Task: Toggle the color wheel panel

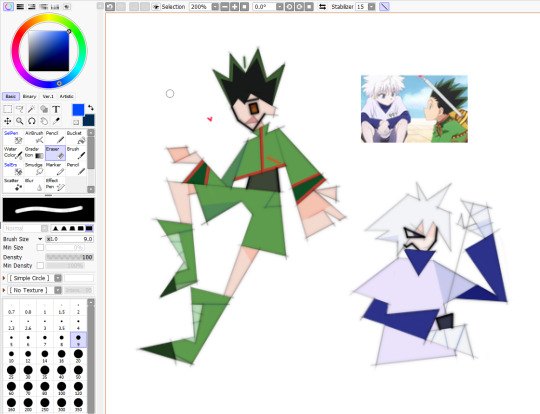Action: pos(8,7)
